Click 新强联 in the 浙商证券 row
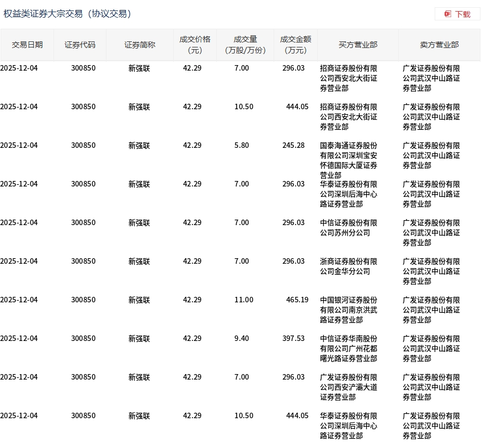Image resolution: width=481 pixels, height=448 pixels. (x=139, y=261)
